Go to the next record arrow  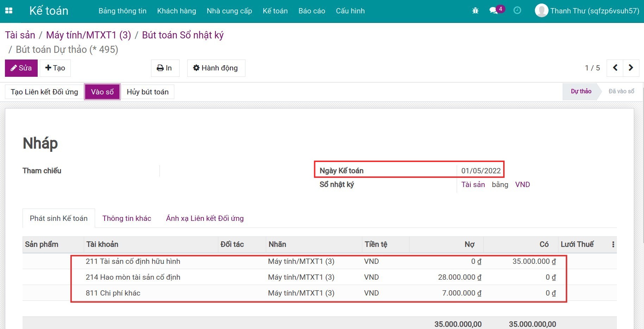point(631,68)
